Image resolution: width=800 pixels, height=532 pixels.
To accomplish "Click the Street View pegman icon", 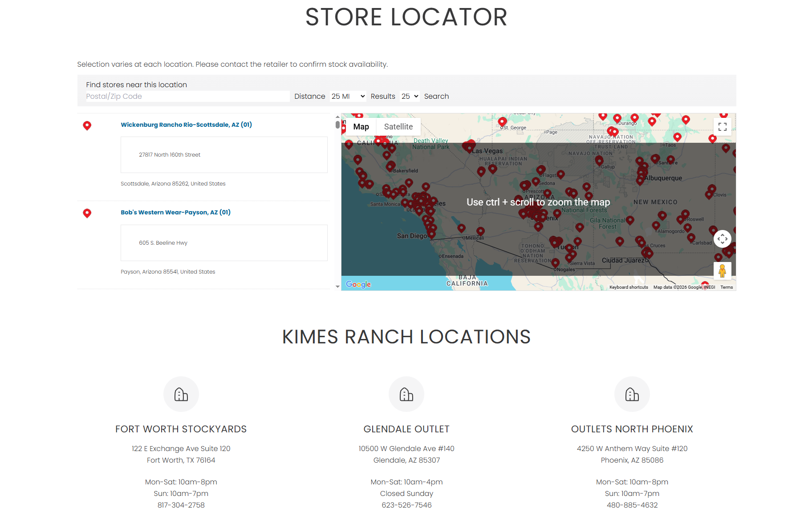I will coord(722,270).
